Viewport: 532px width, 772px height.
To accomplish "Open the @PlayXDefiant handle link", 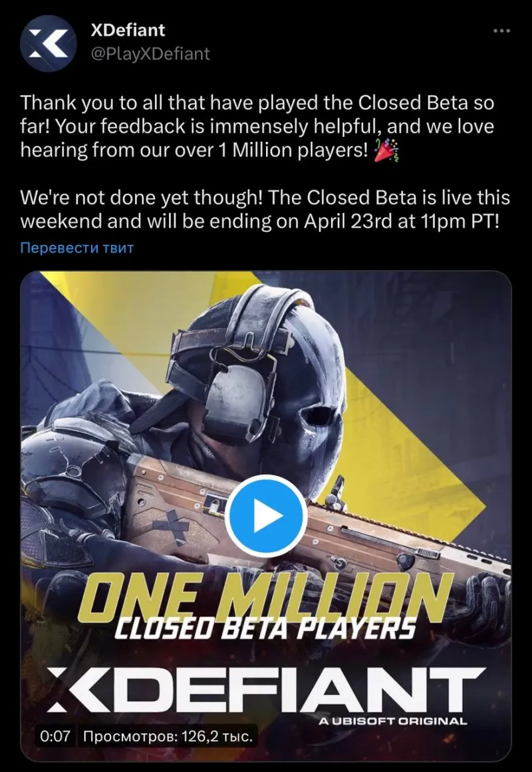I will [x=150, y=53].
